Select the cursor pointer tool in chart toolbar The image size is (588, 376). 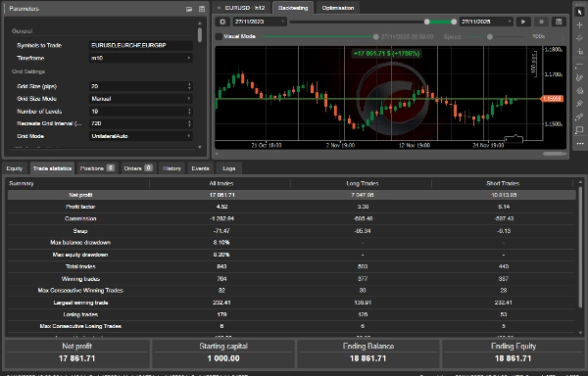pos(580,12)
